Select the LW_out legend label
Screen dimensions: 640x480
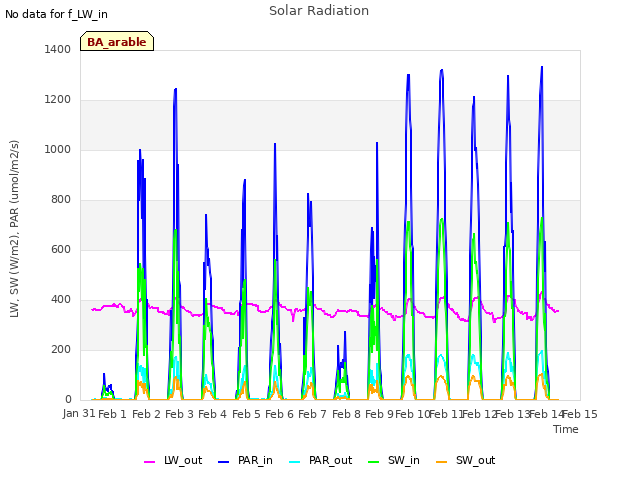[183, 460]
